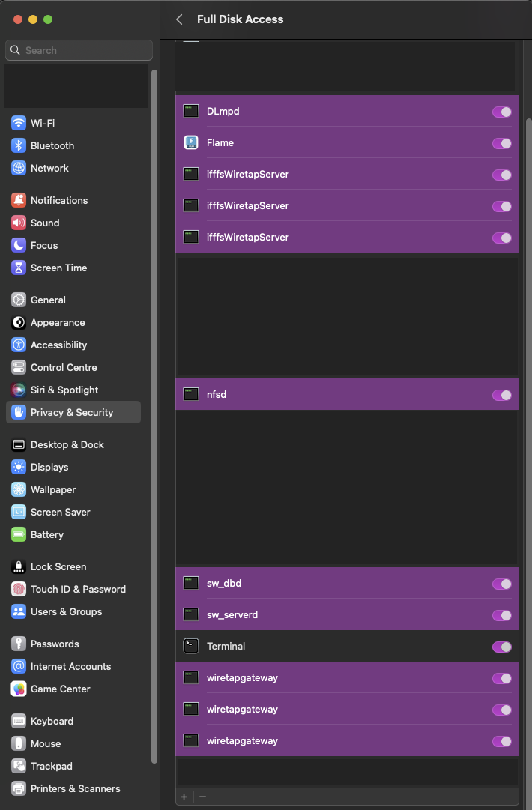This screenshot has height=810, width=532.
Task: Toggle off nfsd's disk access
Action: [x=502, y=395]
